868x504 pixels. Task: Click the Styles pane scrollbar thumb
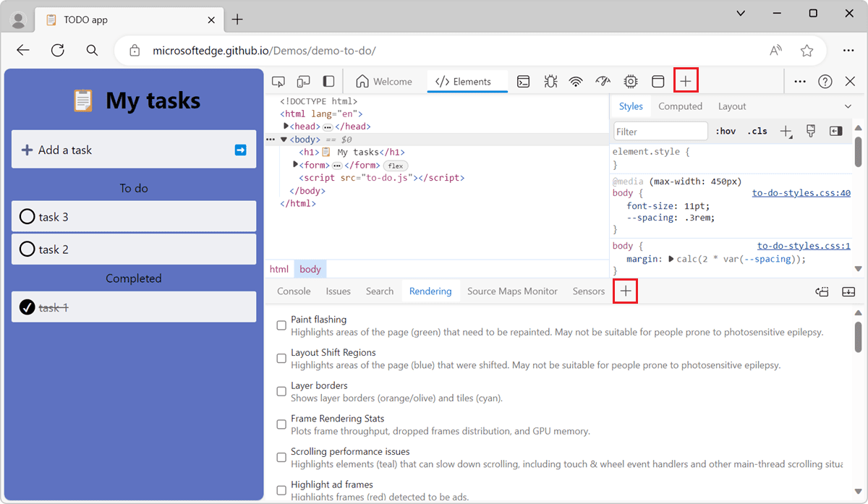coord(859,150)
